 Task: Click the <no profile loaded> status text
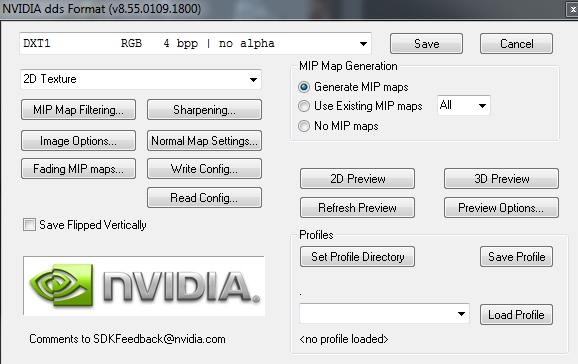pyautogui.click(x=344, y=339)
